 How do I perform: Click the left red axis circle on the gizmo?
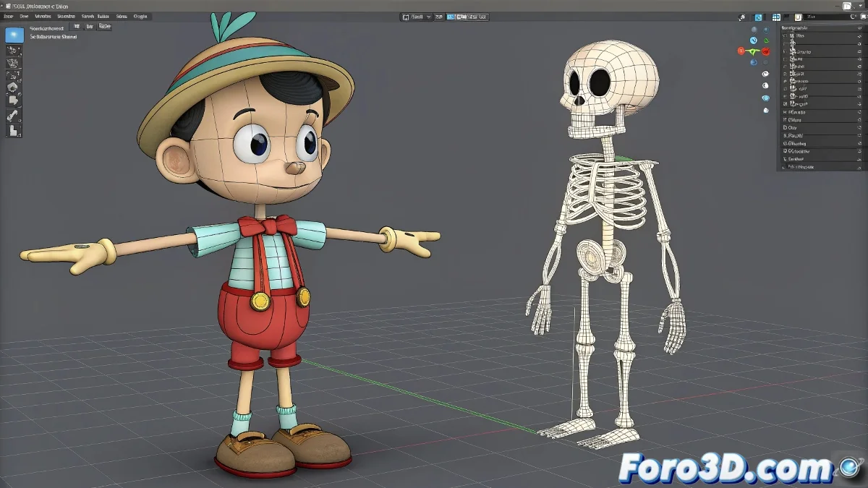point(741,51)
